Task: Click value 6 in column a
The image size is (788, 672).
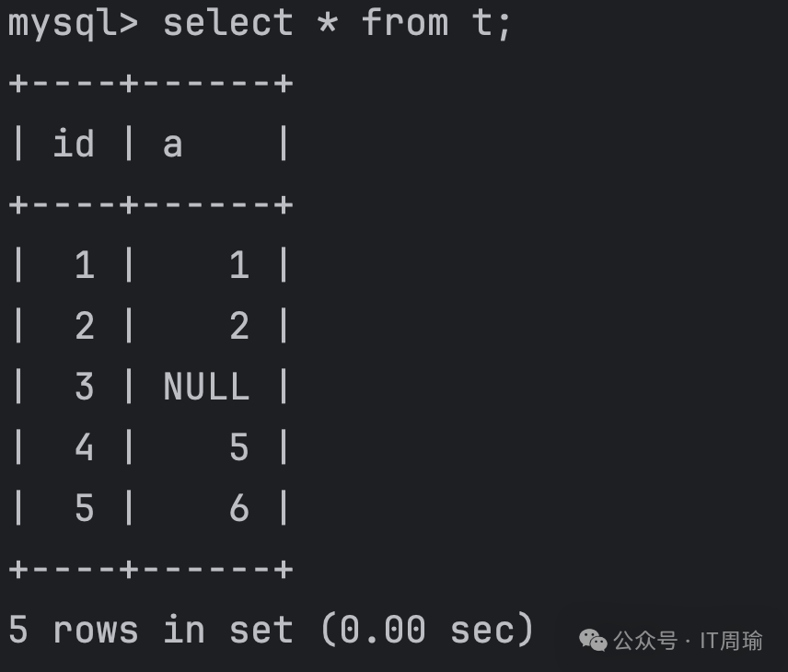Action: (x=238, y=508)
